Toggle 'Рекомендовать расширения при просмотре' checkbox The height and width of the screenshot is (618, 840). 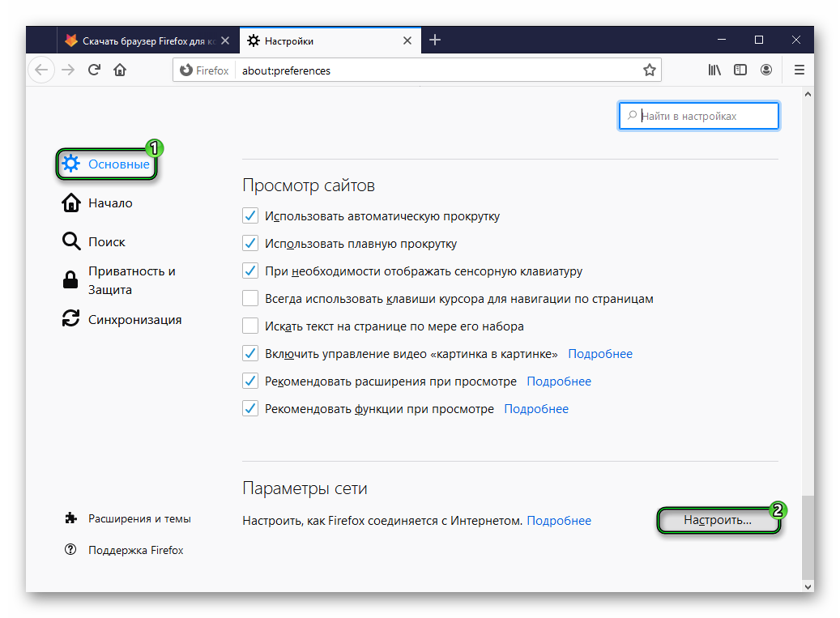click(x=250, y=381)
